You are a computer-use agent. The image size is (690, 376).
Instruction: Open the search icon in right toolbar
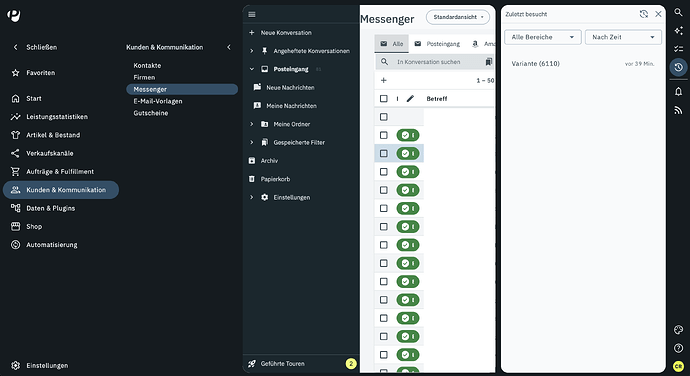[x=678, y=12]
